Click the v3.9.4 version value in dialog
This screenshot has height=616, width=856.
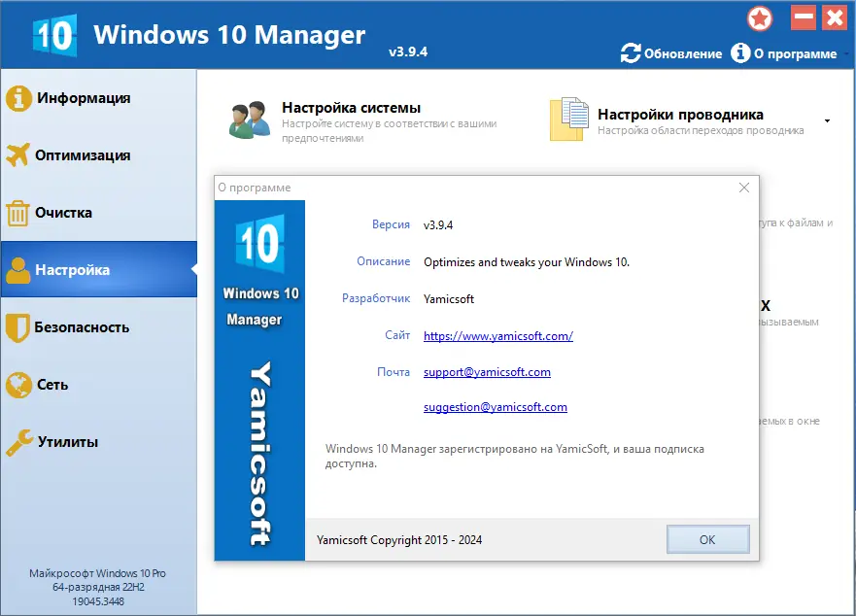tap(438, 225)
